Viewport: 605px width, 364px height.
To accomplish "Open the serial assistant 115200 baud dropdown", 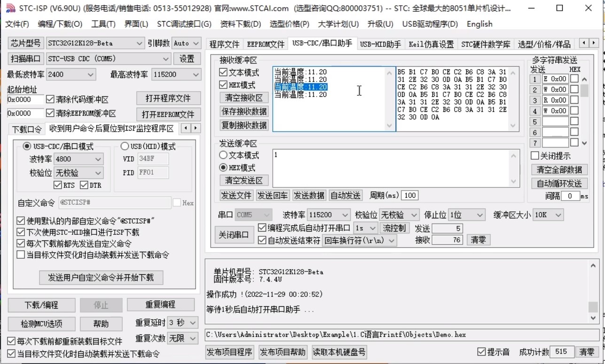I will pyautogui.click(x=329, y=215).
